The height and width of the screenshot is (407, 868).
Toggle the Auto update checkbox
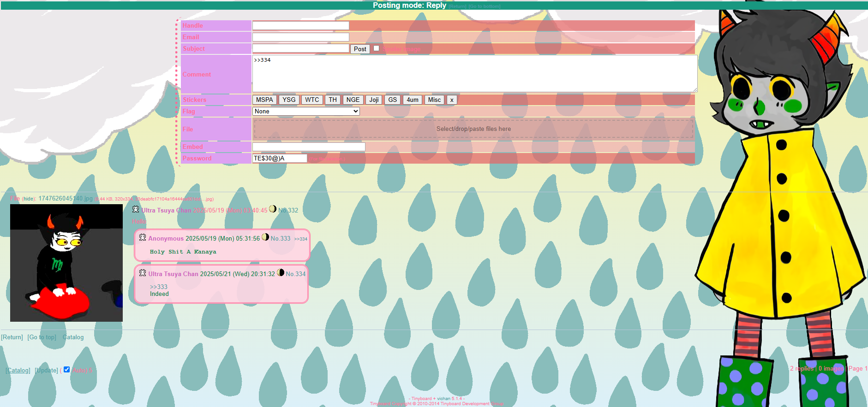pos(67,370)
